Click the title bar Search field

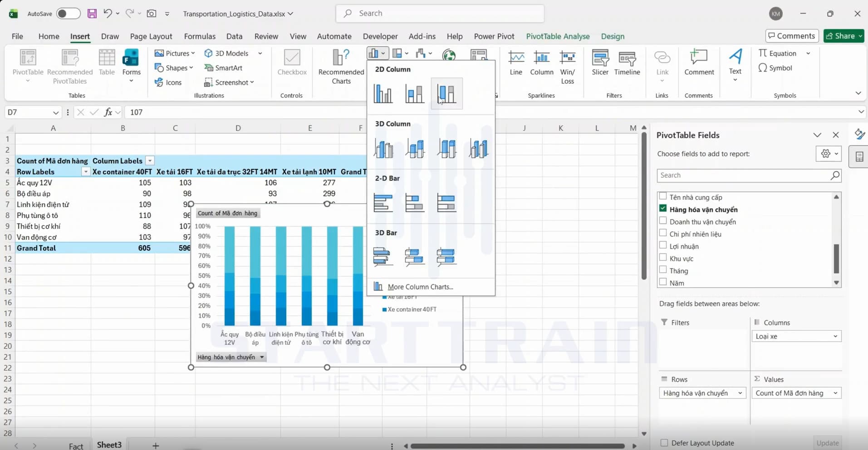(440, 14)
